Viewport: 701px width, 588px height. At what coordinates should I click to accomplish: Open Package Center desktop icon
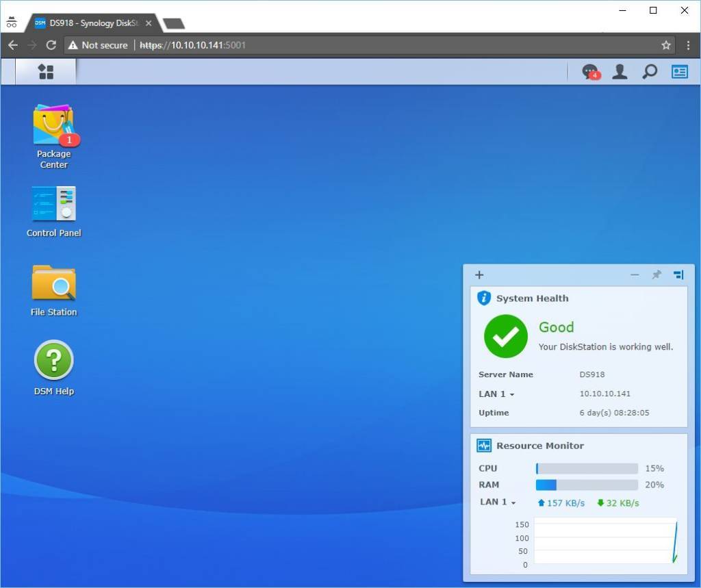tap(54, 136)
